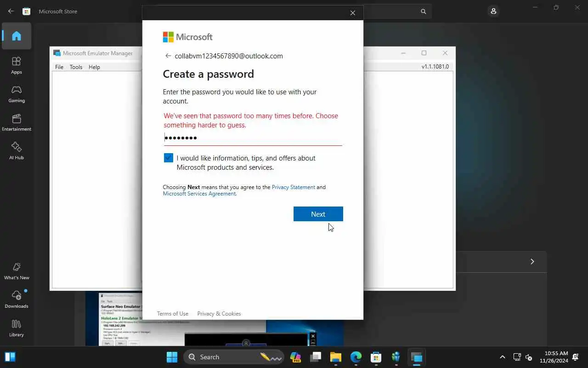Open Microsoft Edge from the taskbar

click(356, 357)
